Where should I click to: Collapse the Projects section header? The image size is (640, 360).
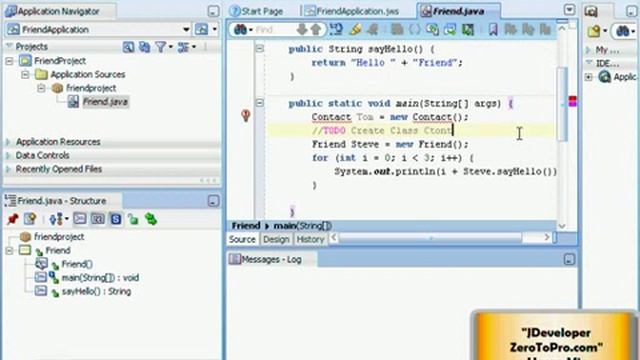click(9, 47)
